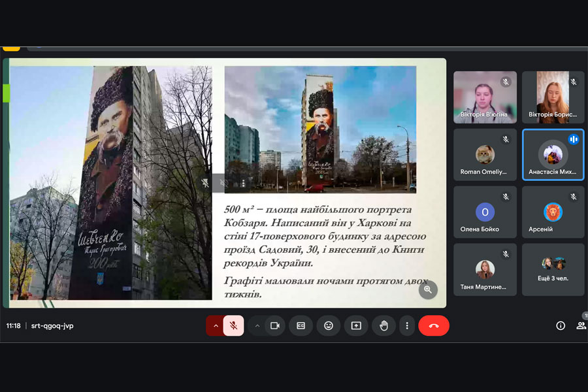The image size is (588, 392).
Task: Open more options three-dot menu
Action: [x=407, y=325]
